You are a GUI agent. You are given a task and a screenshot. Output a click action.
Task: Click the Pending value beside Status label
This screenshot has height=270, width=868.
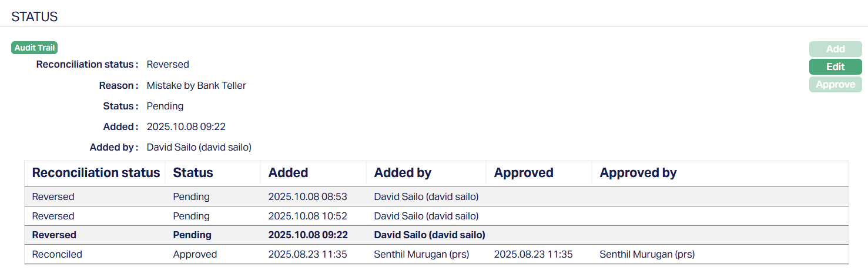point(165,106)
